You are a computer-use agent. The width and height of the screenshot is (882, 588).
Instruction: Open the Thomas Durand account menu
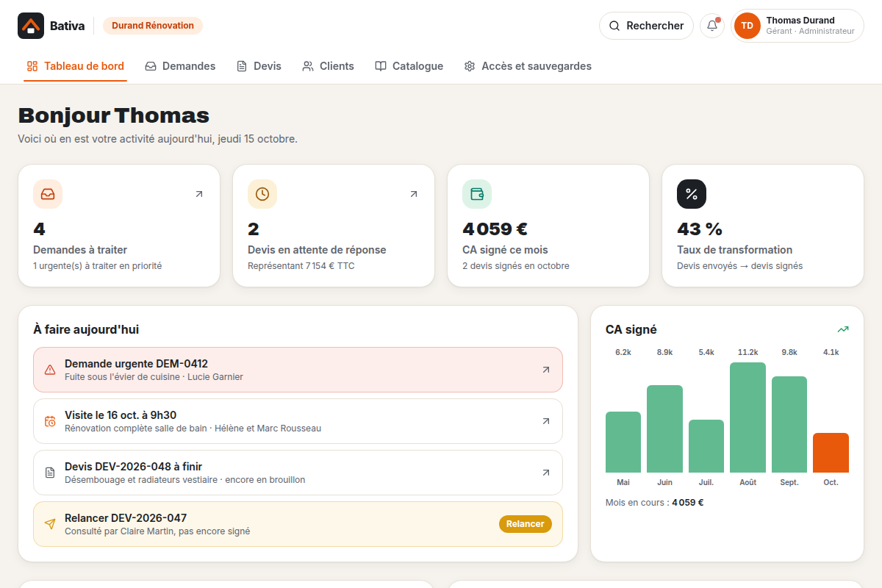click(797, 26)
